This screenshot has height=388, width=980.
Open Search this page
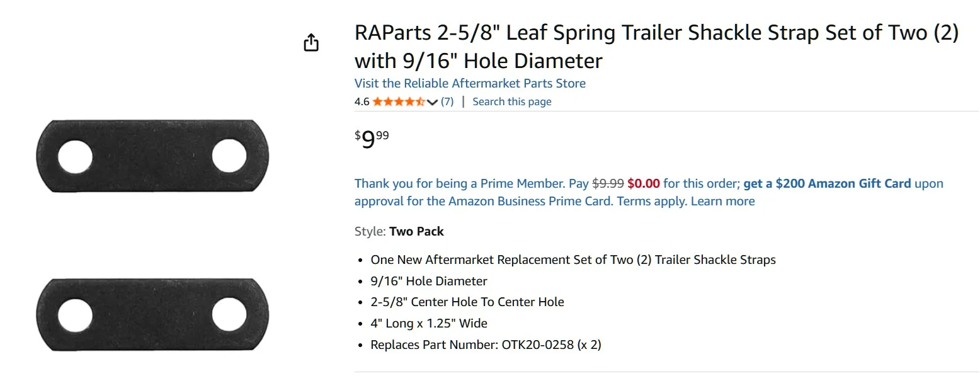[511, 101]
